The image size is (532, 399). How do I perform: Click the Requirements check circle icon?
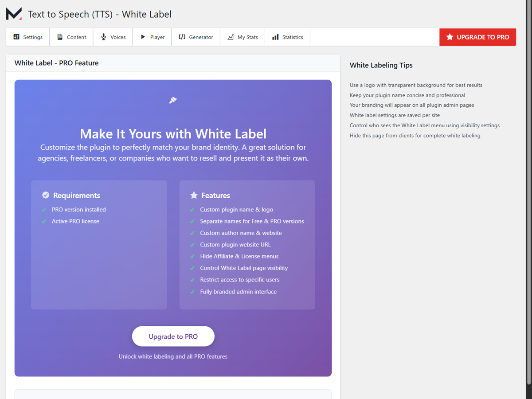(x=46, y=195)
